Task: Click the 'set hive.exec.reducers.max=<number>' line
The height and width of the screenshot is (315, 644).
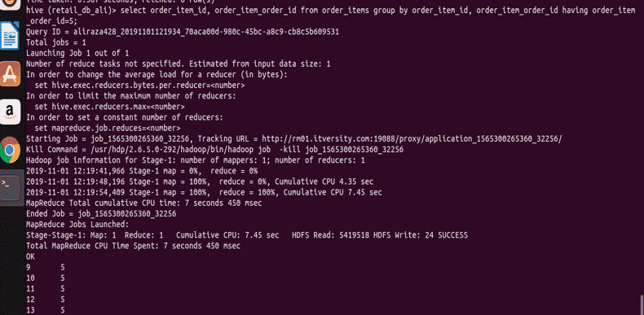Action: [x=110, y=107]
